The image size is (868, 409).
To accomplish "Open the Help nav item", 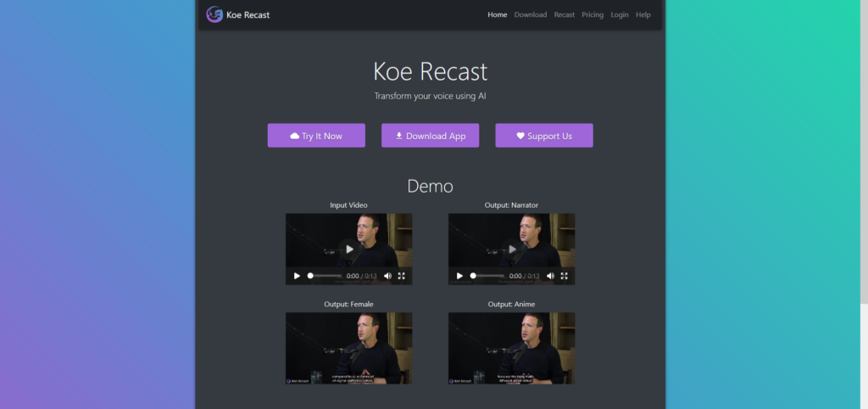I will (643, 15).
